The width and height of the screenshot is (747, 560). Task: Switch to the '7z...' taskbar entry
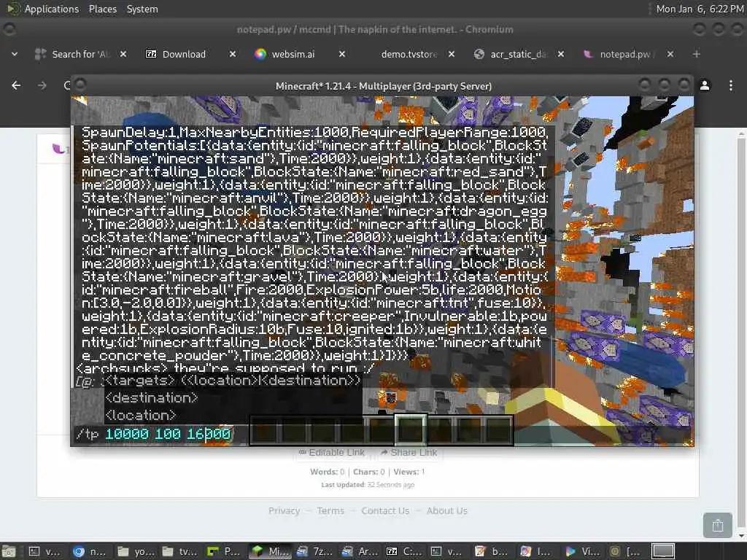(x=314, y=551)
